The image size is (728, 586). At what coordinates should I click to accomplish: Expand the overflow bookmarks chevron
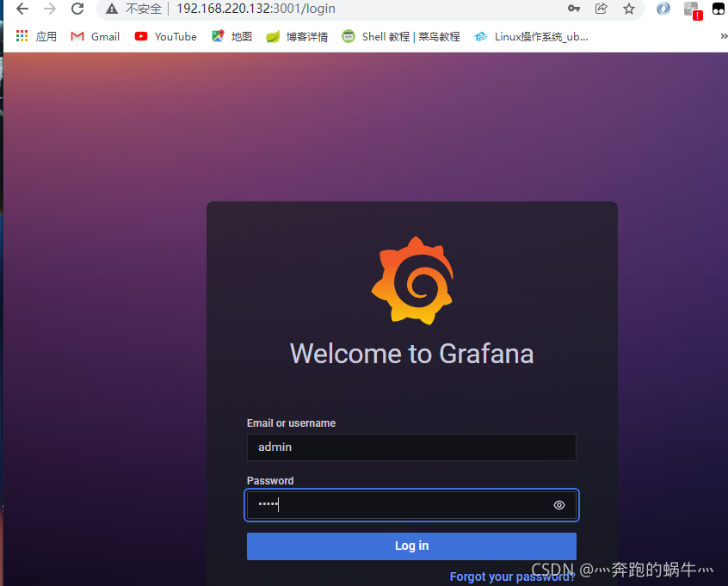pyautogui.click(x=723, y=36)
